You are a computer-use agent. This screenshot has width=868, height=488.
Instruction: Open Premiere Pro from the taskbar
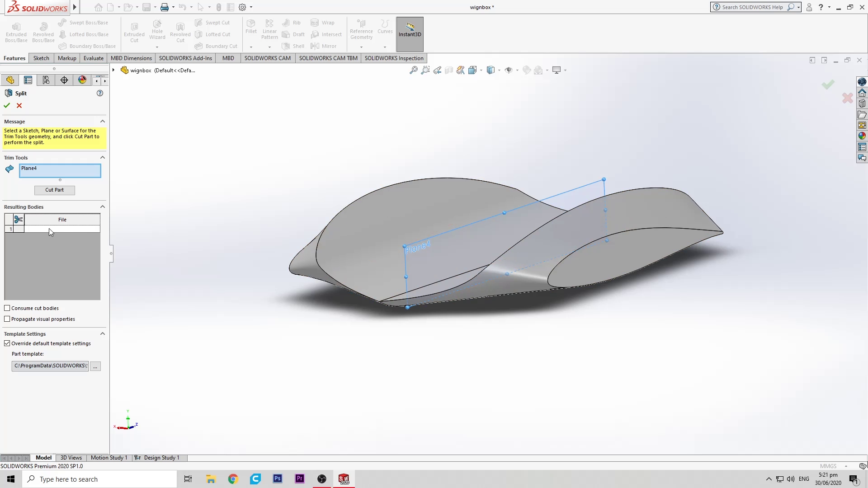(300, 479)
